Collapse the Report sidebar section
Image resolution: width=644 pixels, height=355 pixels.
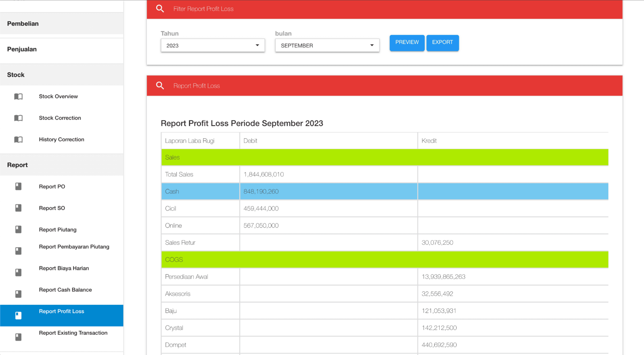[x=62, y=165]
